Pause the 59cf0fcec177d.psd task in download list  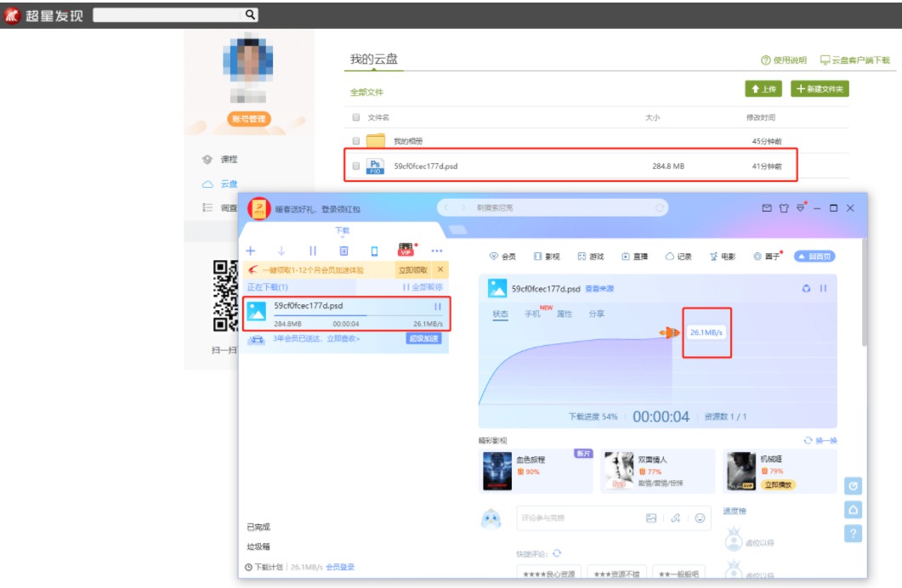pyautogui.click(x=438, y=307)
